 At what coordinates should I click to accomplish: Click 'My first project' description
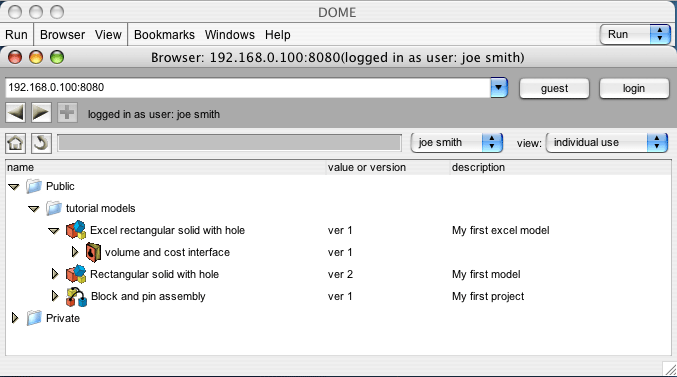(x=488, y=296)
